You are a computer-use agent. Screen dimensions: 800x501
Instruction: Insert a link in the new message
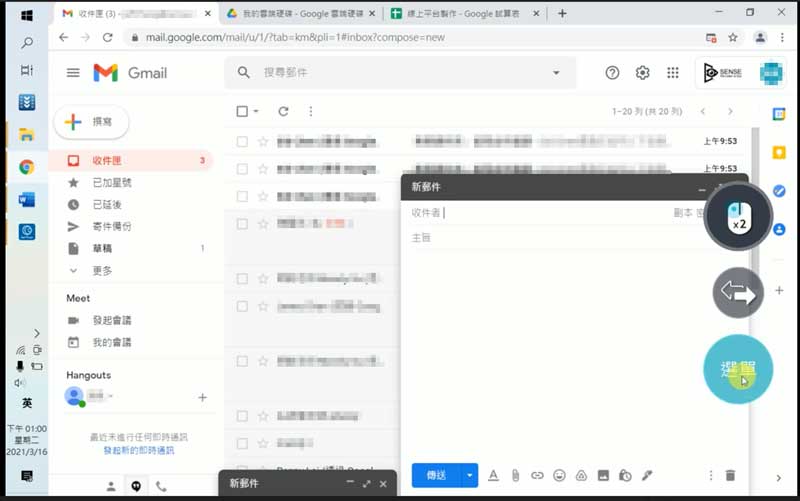[537, 476]
